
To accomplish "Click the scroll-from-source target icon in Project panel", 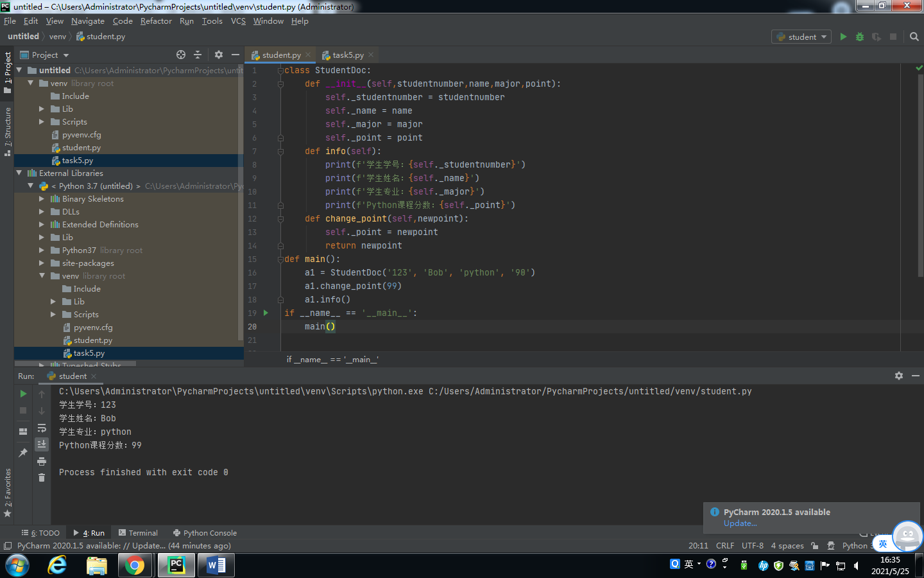I will [x=181, y=55].
